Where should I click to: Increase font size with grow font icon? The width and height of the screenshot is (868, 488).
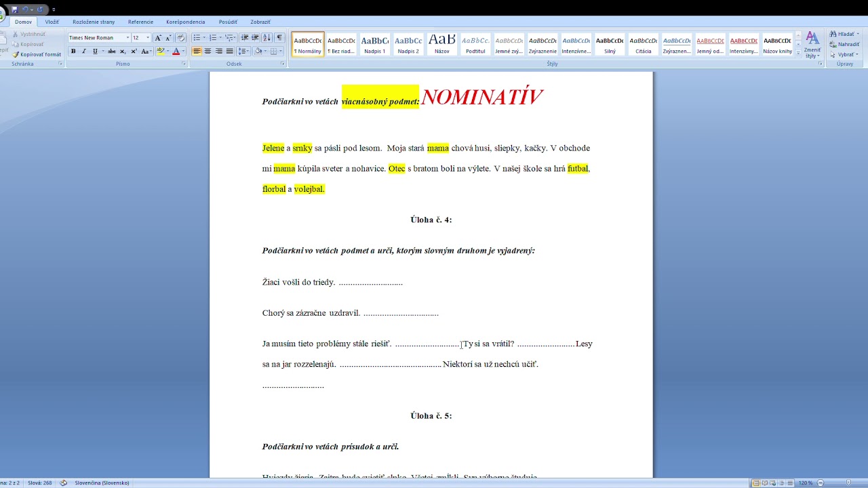[x=158, y=38]
